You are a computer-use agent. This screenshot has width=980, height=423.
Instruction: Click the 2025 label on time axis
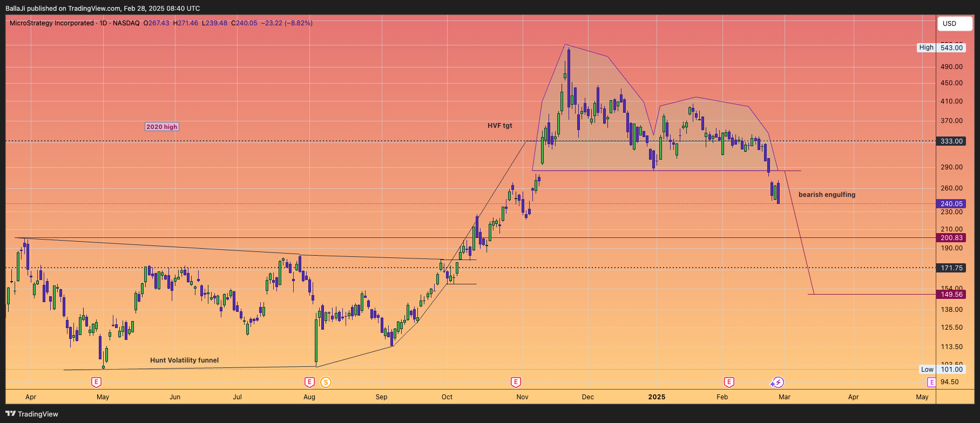point(657,397)
